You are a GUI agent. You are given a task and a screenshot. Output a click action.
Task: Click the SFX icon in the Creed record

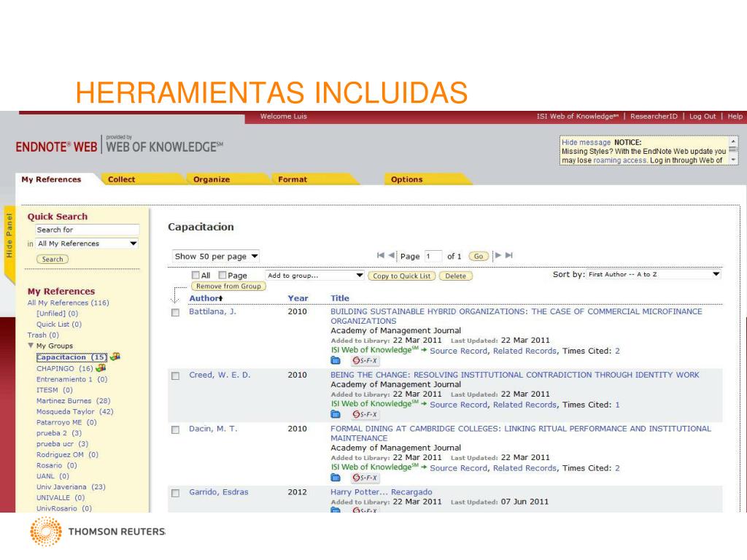[365, 414]
